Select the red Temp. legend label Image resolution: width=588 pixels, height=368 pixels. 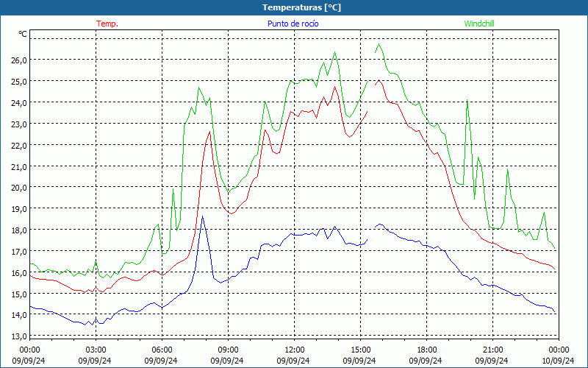click(107, 24)
